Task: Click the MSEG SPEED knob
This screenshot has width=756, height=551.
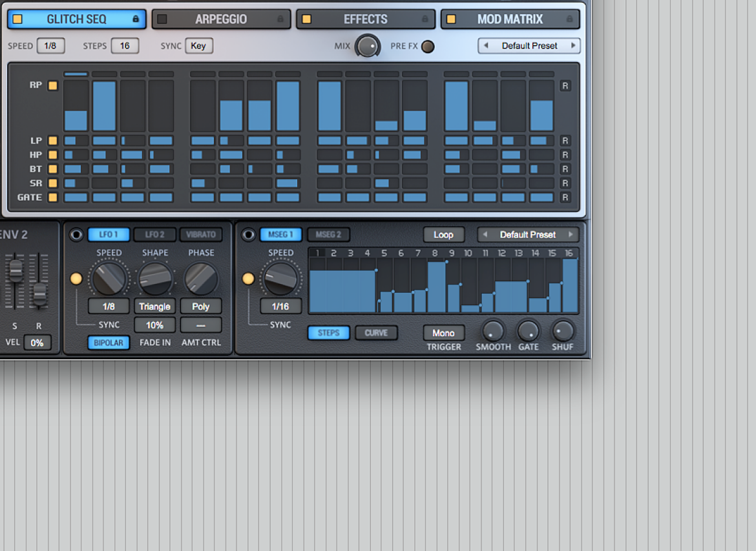Action: (280, 279)
